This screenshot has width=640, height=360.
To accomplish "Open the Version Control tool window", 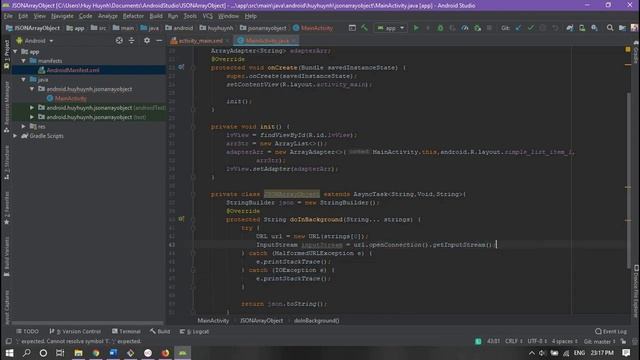I will [75, 331].
